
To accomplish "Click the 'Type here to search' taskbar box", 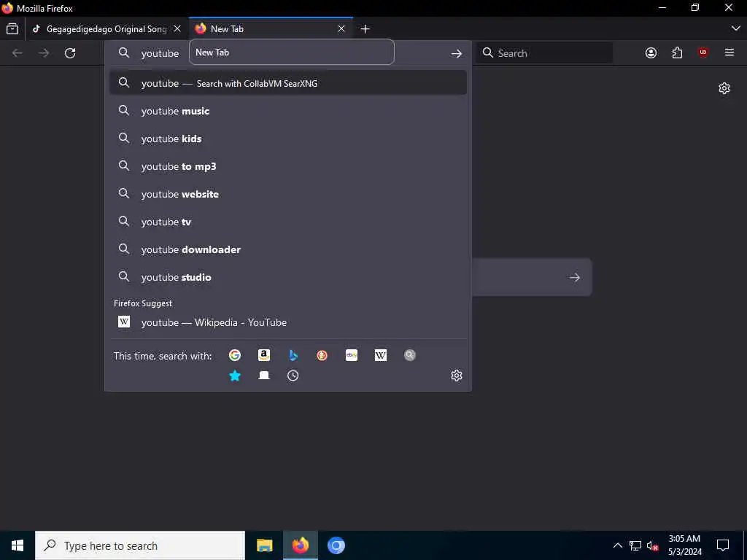I will pos(140,545).
